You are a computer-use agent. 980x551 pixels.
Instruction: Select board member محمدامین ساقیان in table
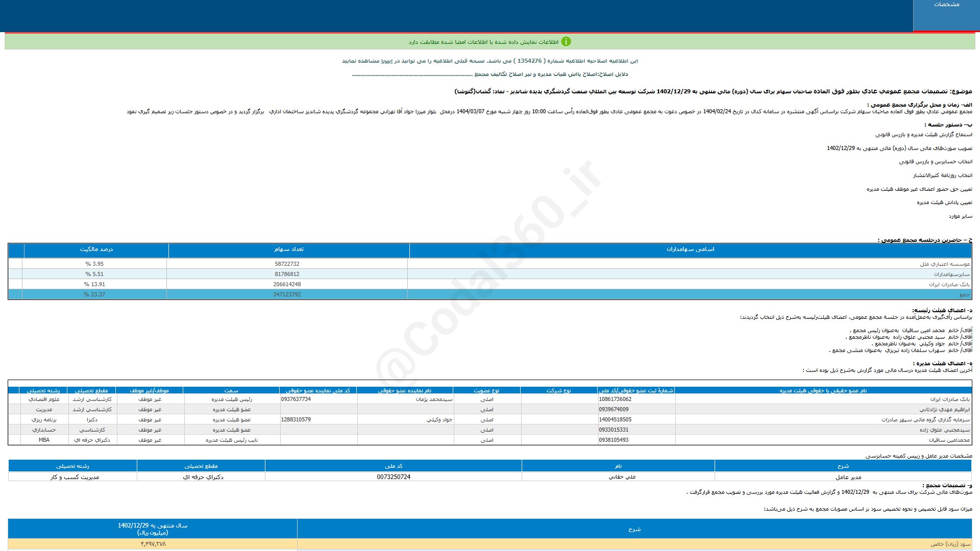click(949, 440)
